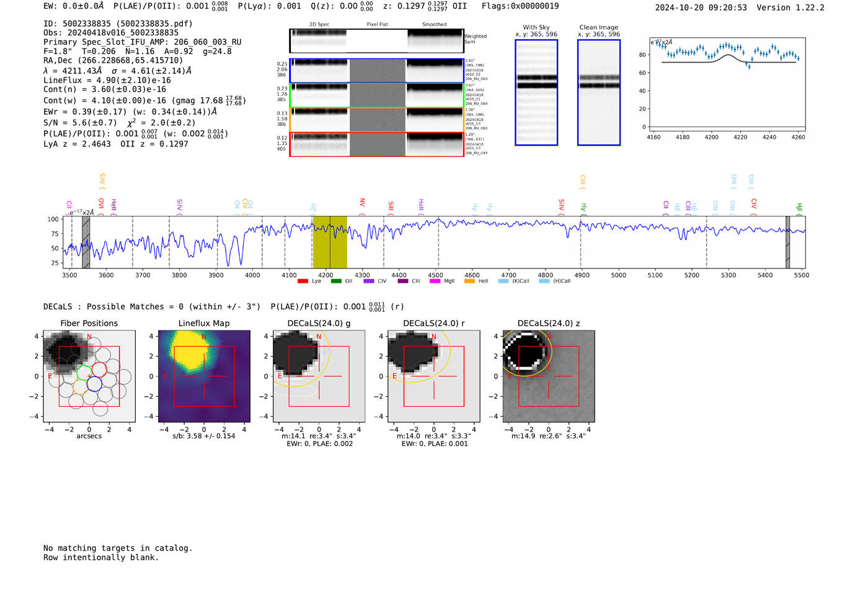
Task: Click the dark purple CIII legend swatch
Action: click(x=403, y=281)
